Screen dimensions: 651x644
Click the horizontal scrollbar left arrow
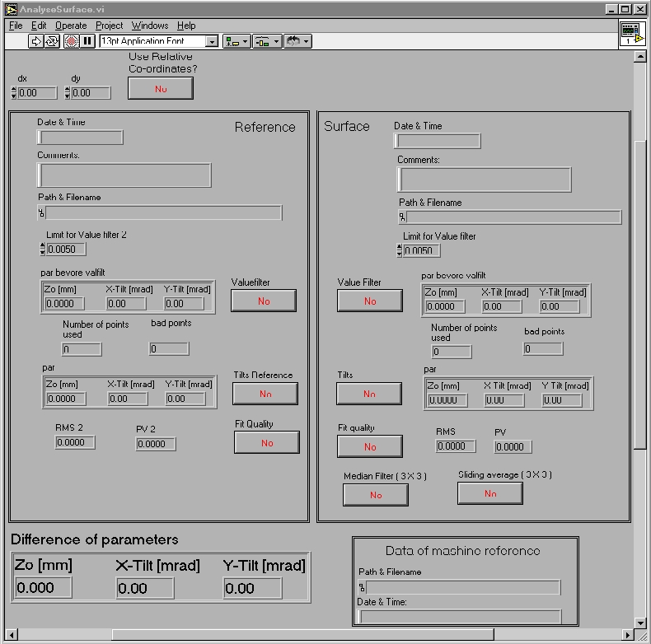pos(12,635)
